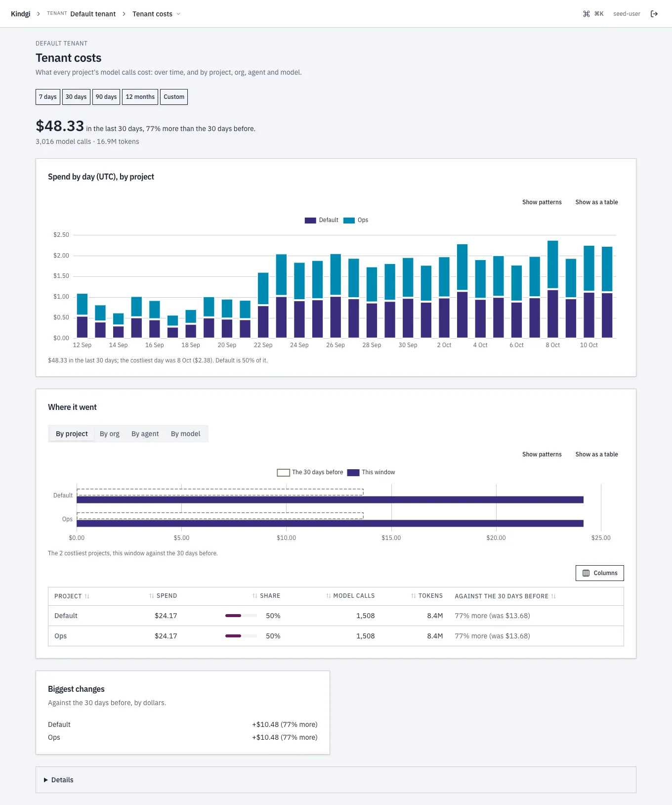Switch to the By model tab
The height and width of the screenshot is (805, 672).
pos(186,434)
